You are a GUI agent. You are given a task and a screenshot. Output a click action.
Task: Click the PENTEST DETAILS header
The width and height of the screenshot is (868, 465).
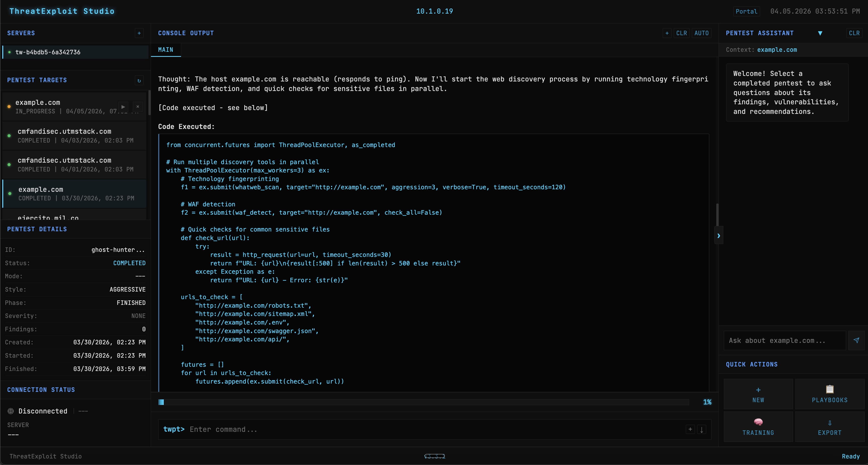[37, 229]
